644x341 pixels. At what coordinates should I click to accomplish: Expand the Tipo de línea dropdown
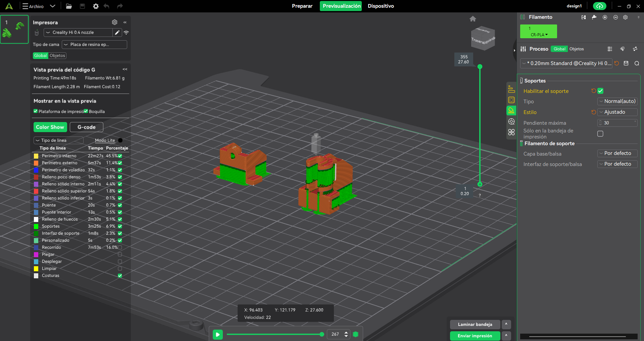point(58,140)
